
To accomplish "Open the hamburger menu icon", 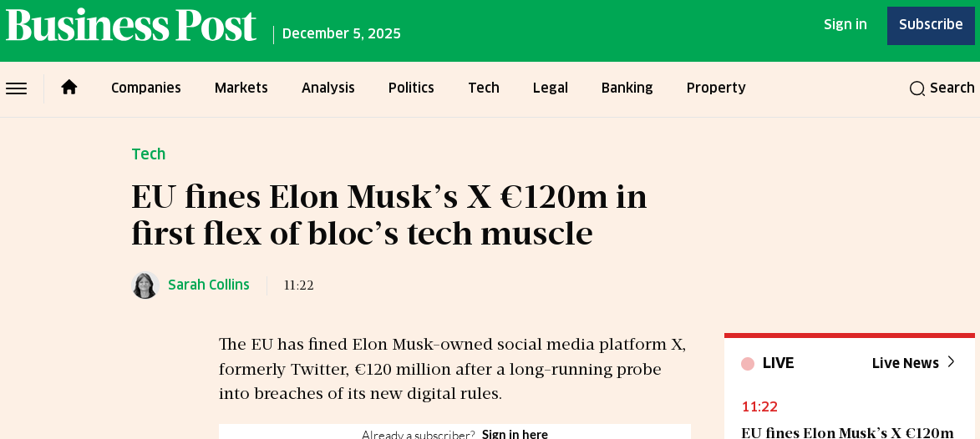I will (x=17, y=88).
